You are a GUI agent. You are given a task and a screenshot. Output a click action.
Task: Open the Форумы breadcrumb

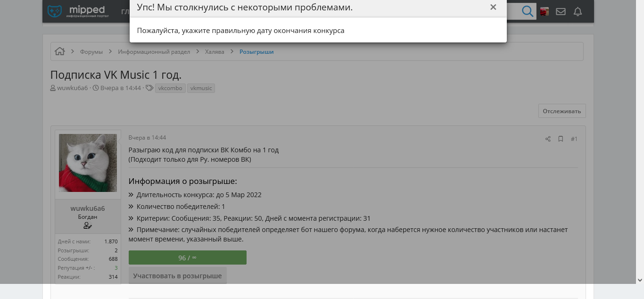(91, 52)
